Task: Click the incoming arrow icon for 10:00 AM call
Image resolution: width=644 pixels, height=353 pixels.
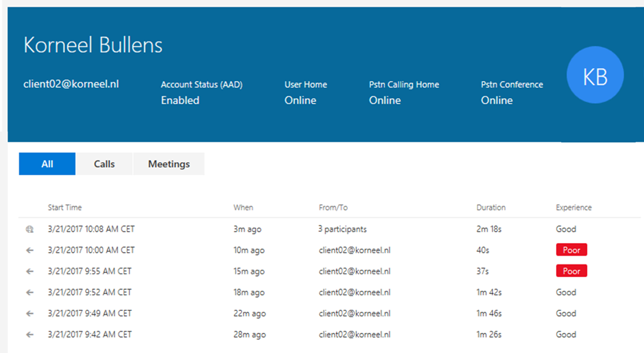Action: [x=29, y=250]
